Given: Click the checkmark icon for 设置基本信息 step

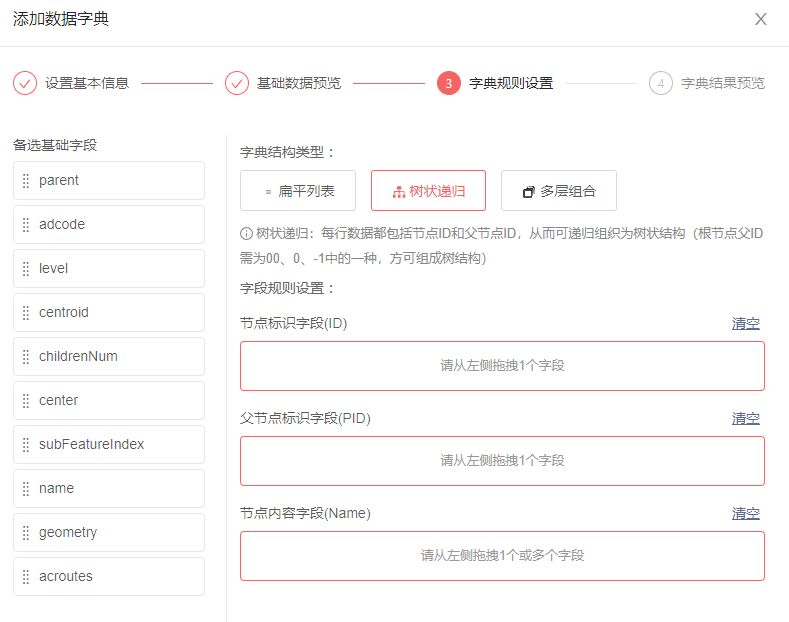Looking at the screenshot, I should (x=25, y=83).
